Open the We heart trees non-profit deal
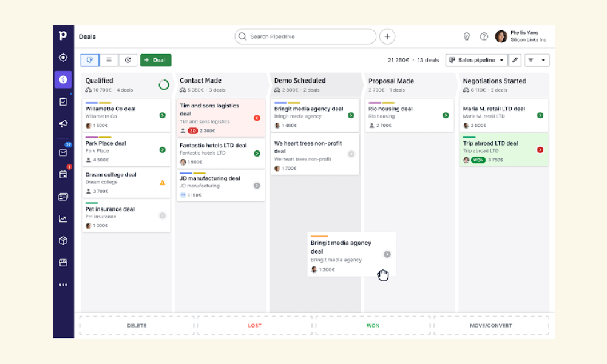Image resolution: width=607 pixels, height=364 pixels. [315, 154]
